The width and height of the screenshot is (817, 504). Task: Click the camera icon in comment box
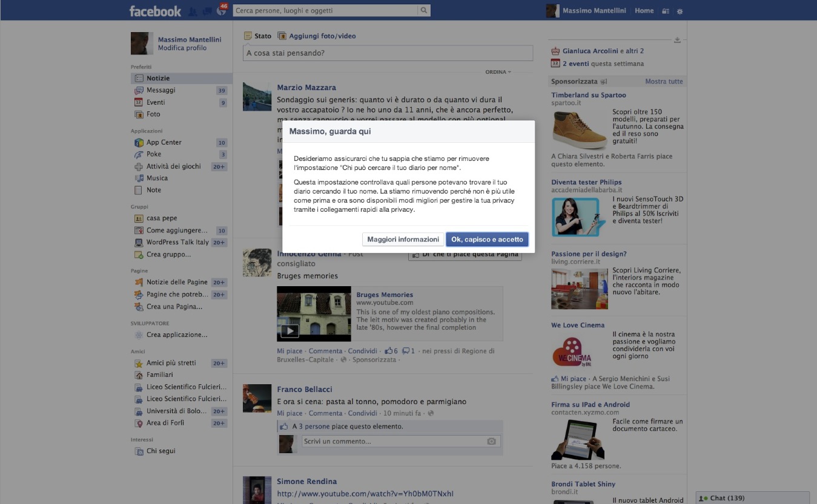492,442
